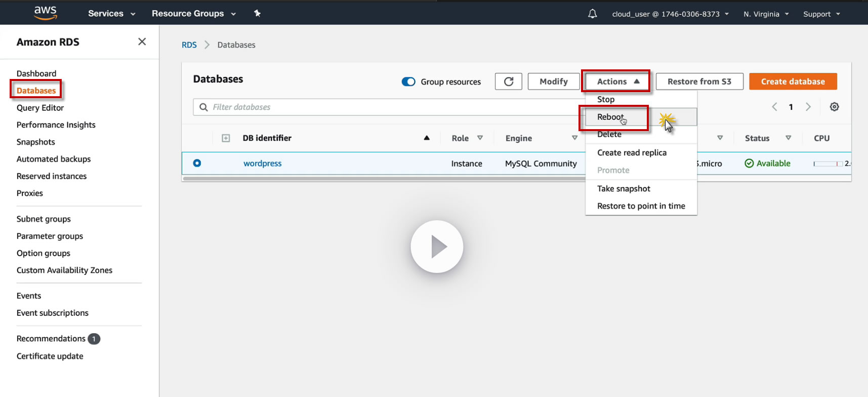This screenshot has width=868, height=397.
Task: Open the Services dropdown
Action: coord(111,14)
